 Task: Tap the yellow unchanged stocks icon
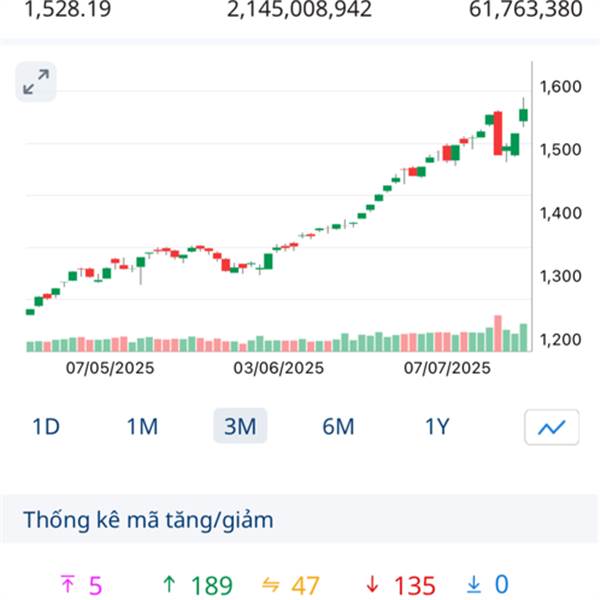tap(270, 584)
